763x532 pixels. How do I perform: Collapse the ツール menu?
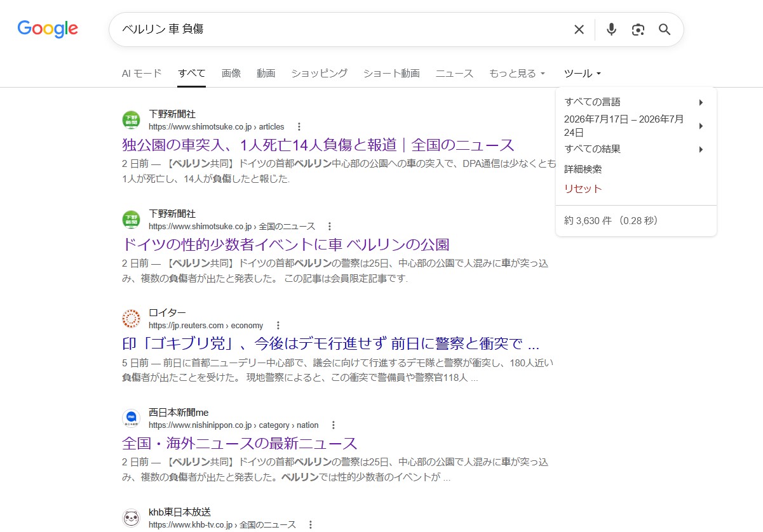tap(583, 74)
